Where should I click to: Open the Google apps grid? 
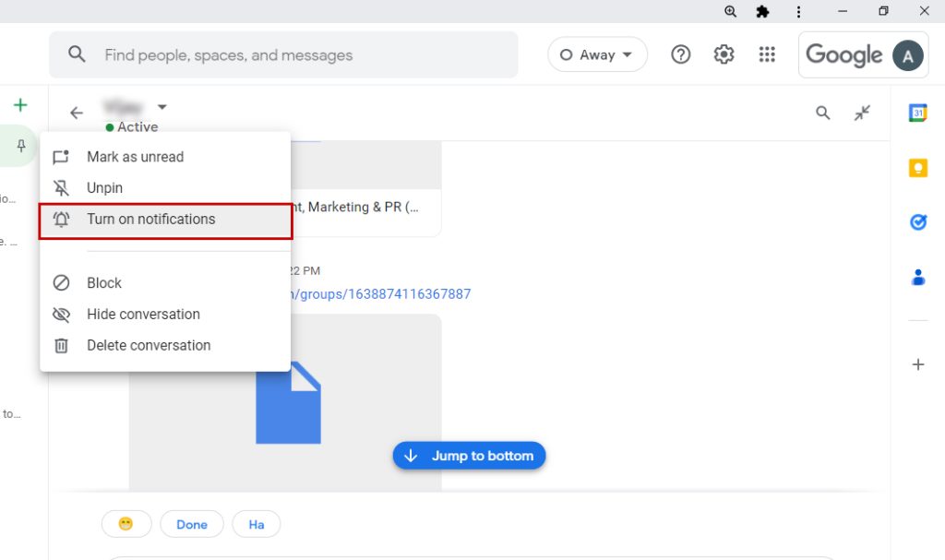pyautogui.click(x=767, y=55)
